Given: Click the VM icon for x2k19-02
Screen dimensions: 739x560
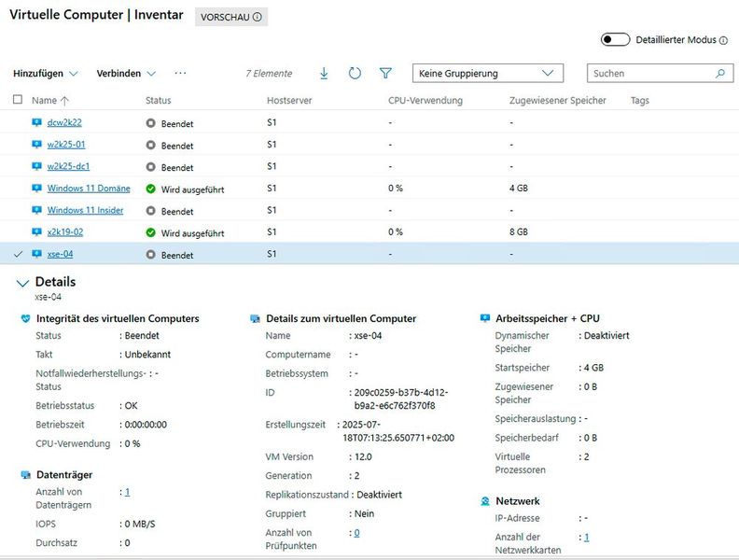Looking at the screenshot, I should tap(36, 231).
